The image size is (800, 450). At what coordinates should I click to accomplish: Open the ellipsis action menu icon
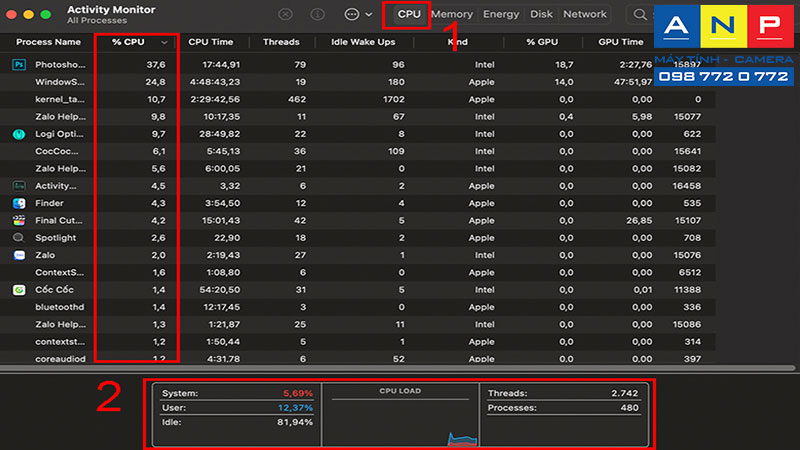pos(352,14)
